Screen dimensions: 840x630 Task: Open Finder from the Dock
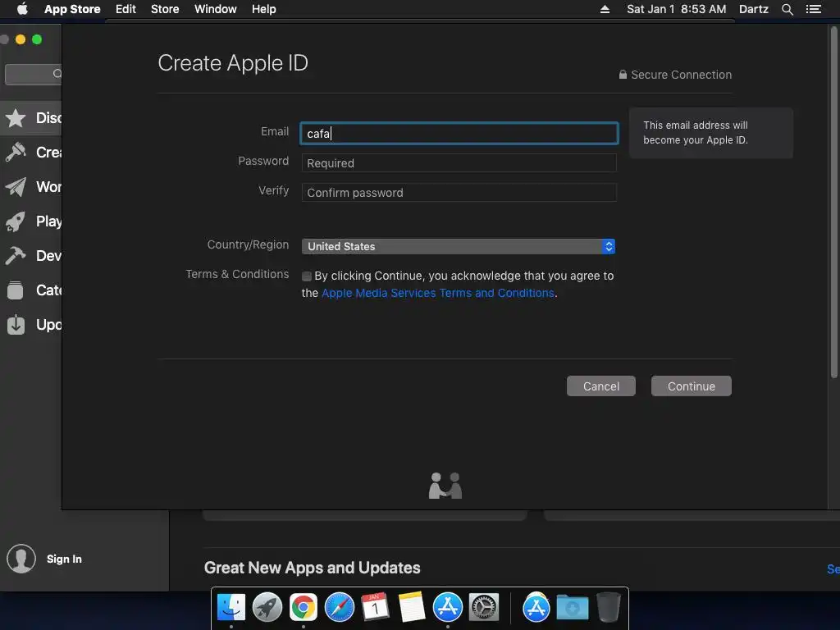tap(231, 608)
